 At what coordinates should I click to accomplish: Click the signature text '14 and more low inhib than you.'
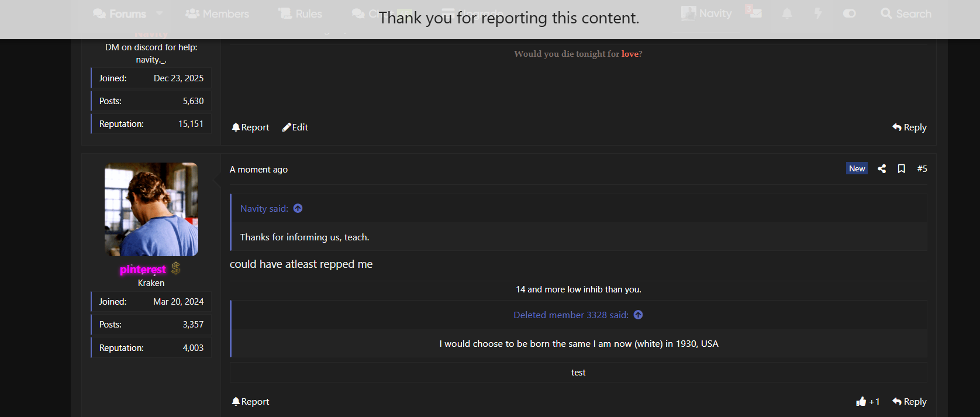tap(578, 290)
